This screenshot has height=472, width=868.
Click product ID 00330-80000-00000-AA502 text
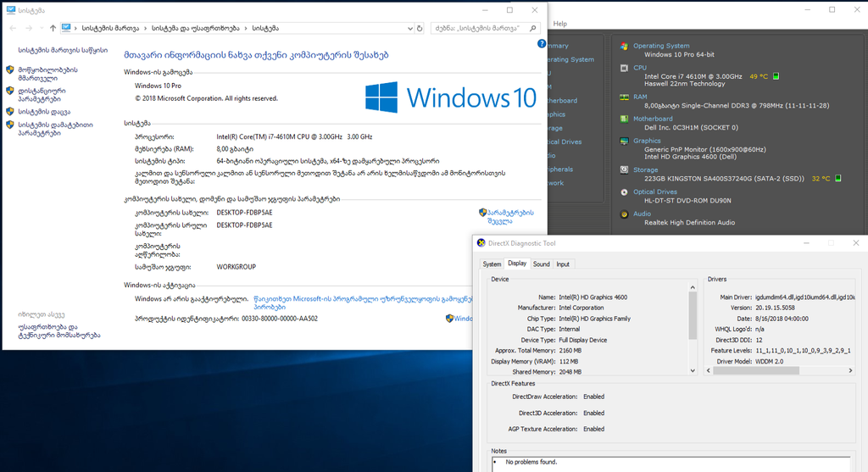click(x=280, y=319)
